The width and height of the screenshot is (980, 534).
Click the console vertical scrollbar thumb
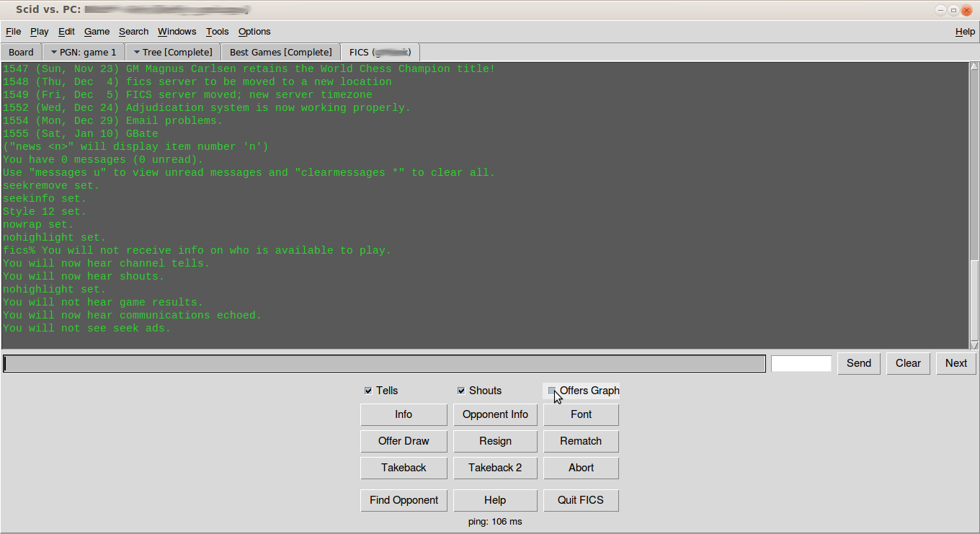pyautogui.click(x=974, y=299)
